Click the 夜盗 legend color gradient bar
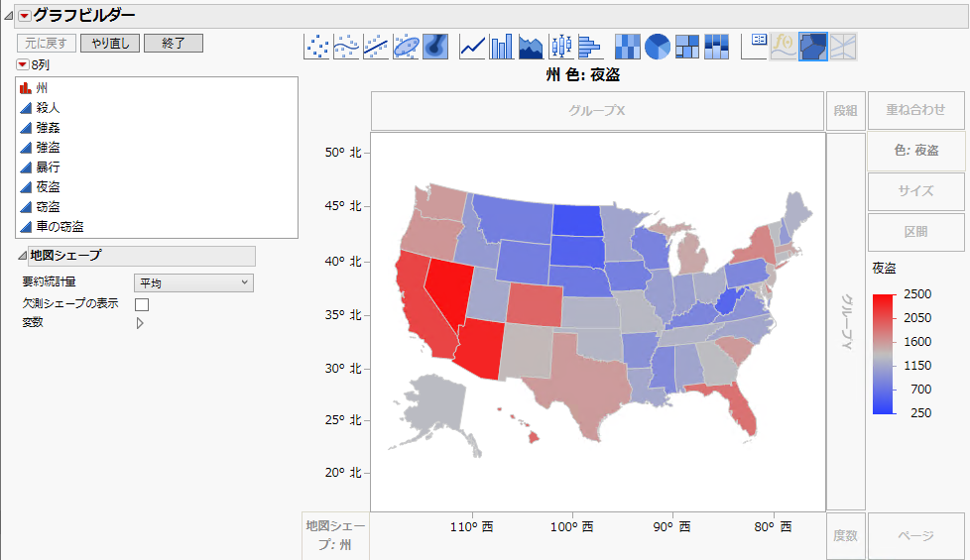The image size is (970, 560). click(884, 354)
